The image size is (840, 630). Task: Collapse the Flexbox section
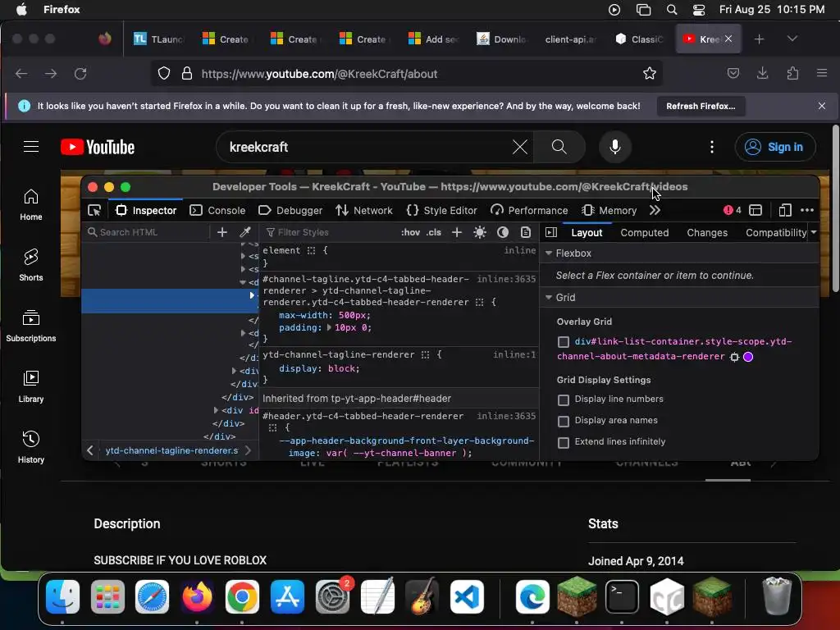click(x=549, y=253)
